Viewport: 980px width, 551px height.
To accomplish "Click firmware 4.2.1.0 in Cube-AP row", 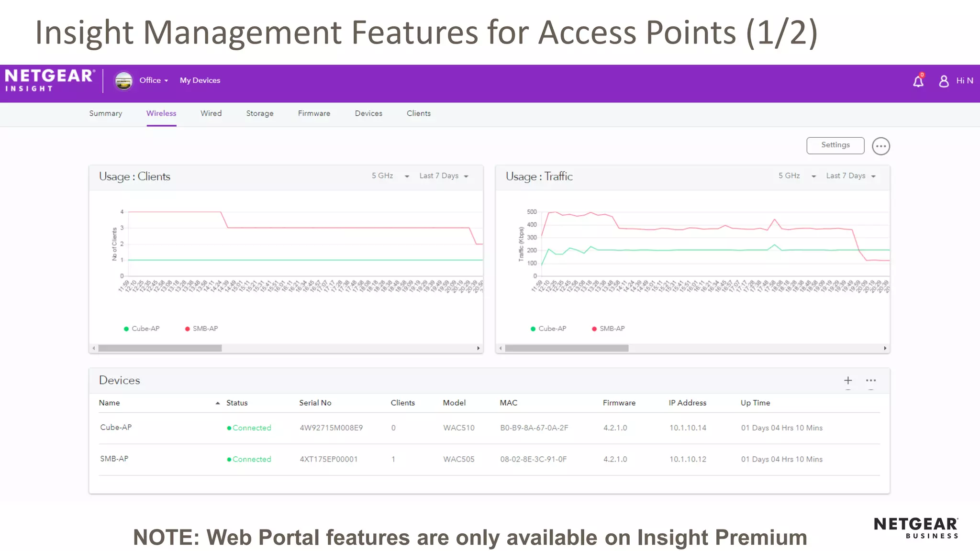I will tap(615, 428).
